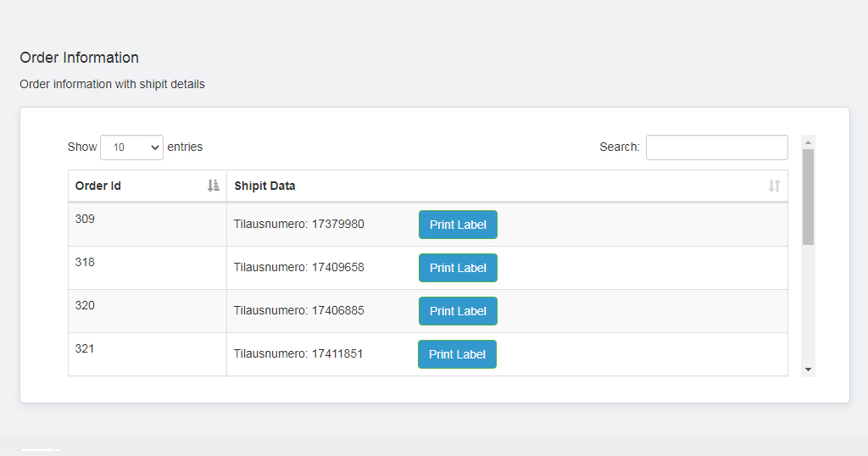Click Tilausnumero 17379980 text
The image size is (868, 456).
(x=299, y=224)
